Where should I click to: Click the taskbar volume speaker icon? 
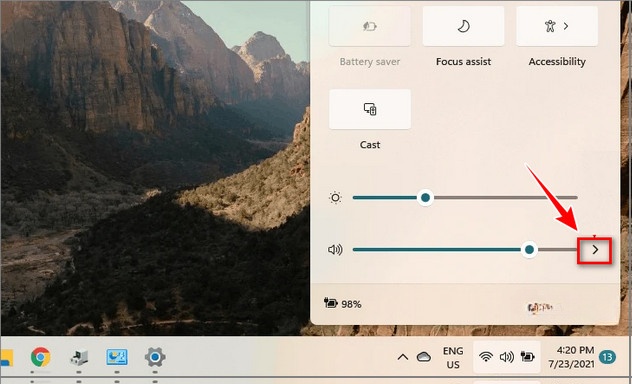pos(507,357)
